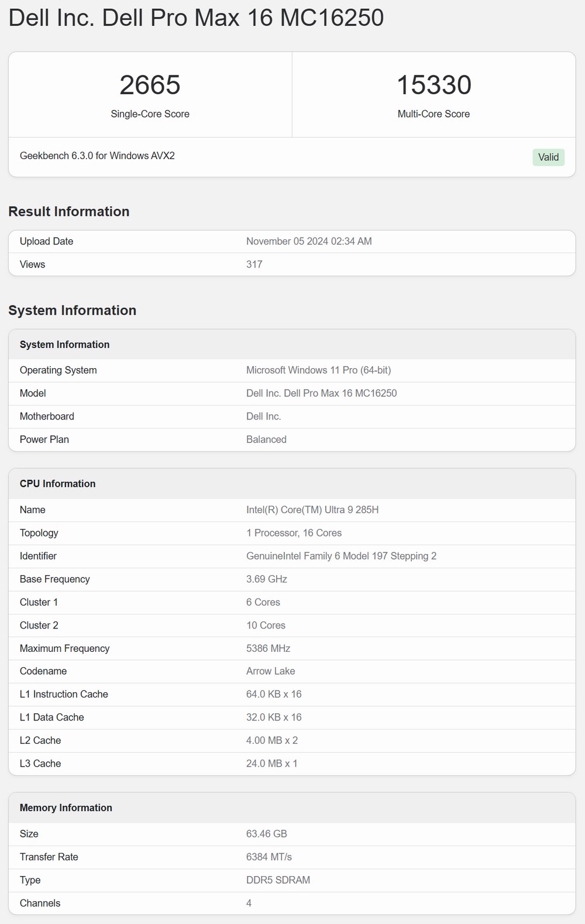
Task: Click the CPU name Intel Core Ultra 9 285H
Action: 312,510
